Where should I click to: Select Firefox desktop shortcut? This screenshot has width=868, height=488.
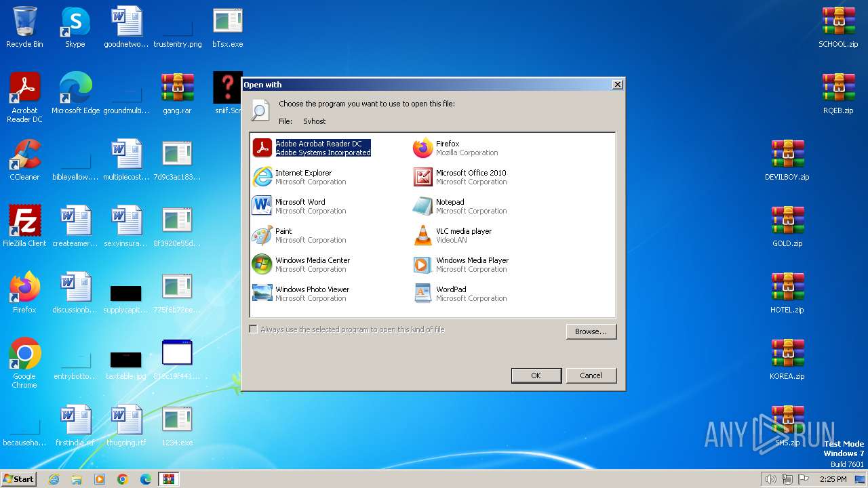(24, 293)
